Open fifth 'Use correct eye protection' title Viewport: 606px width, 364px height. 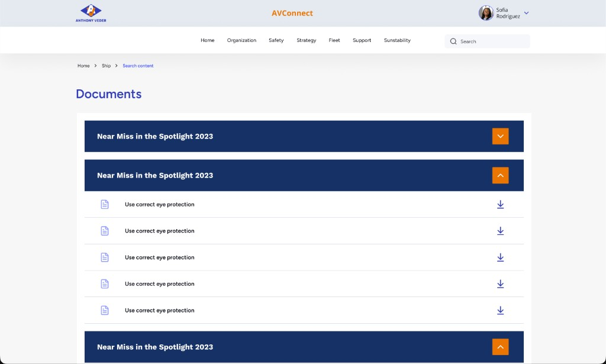coord(160,310)
